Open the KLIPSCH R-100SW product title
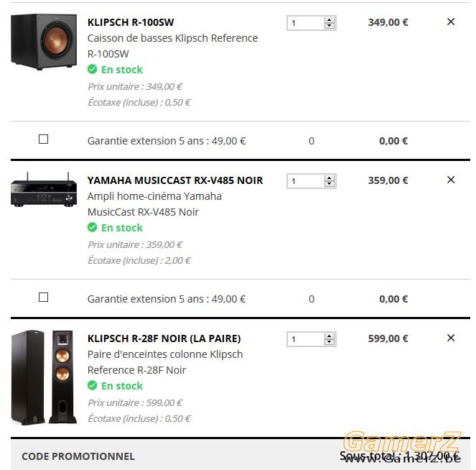 (x=131, y=22)
